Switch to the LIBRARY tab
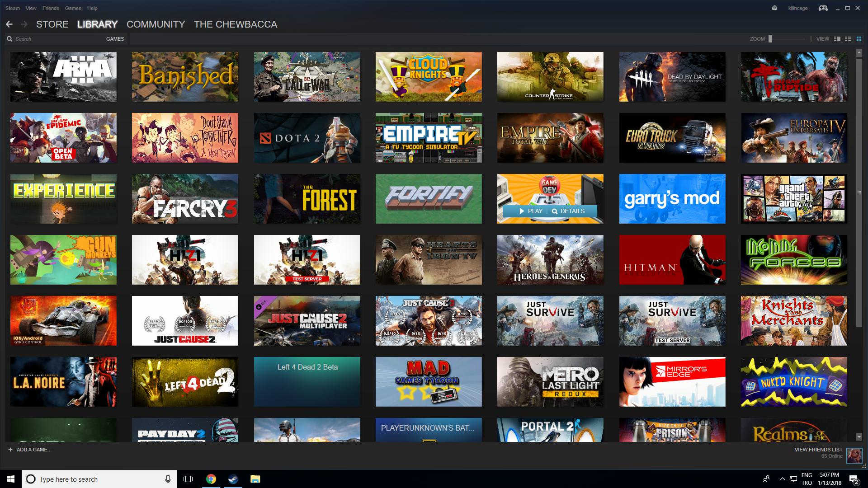 (97, 24)
